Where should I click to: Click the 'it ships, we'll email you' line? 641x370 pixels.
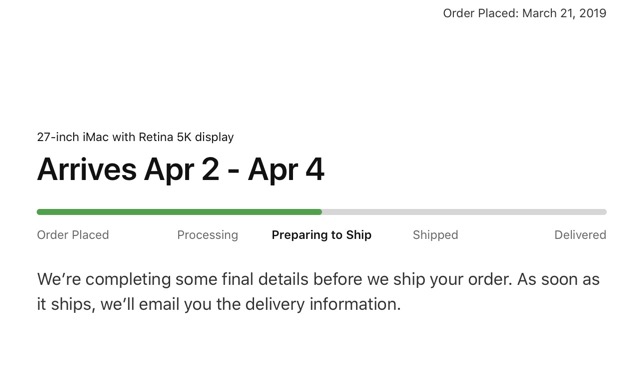pyautogui.click(x=219, y=305)
